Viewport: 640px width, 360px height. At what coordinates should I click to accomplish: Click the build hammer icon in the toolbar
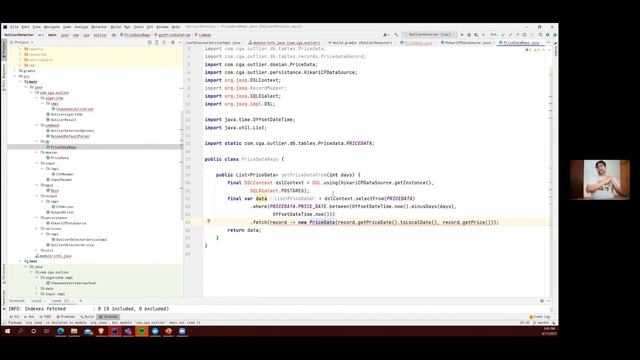click(396, 35)
